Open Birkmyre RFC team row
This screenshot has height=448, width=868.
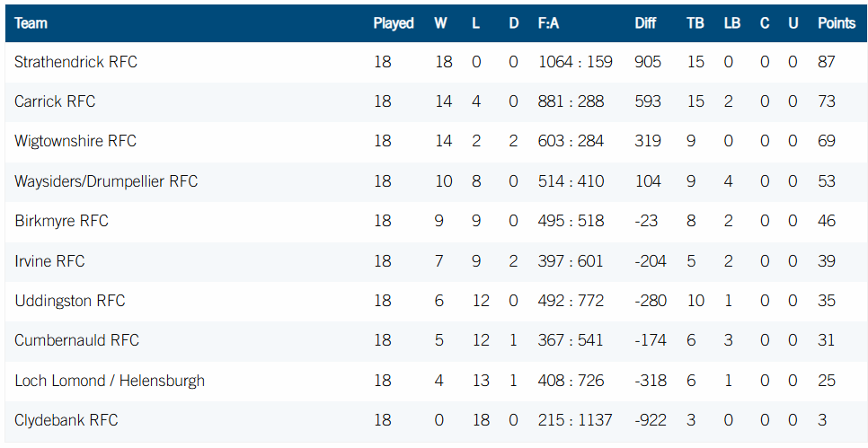click(x=61, y=221)
